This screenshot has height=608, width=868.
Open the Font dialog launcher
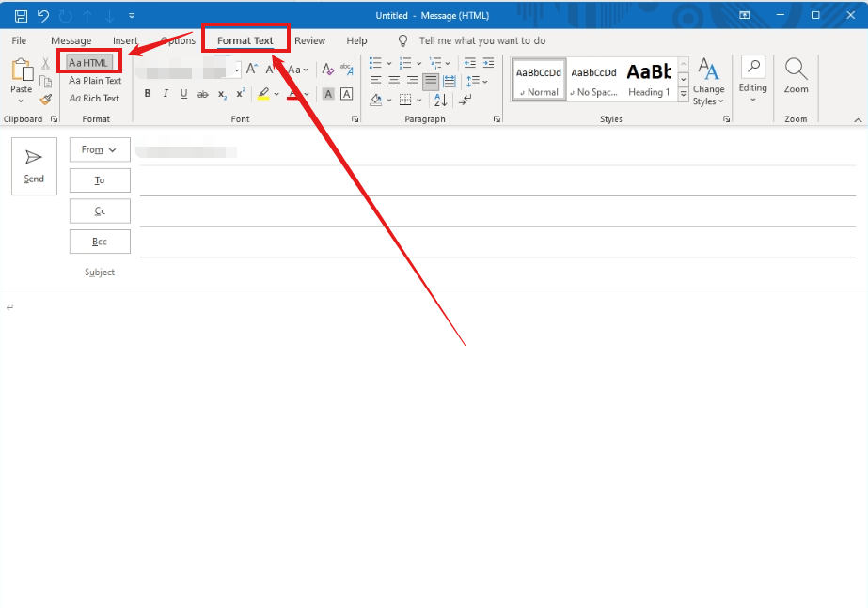(x=355, y=119)
